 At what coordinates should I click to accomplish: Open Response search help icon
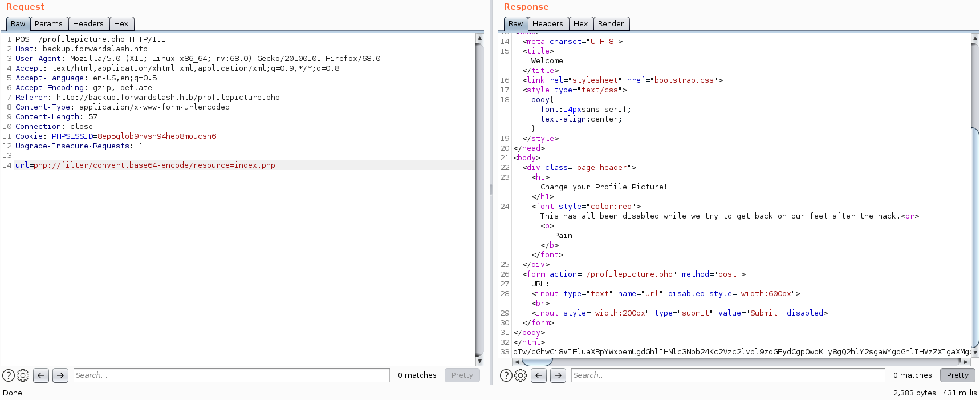coord(506,375)
